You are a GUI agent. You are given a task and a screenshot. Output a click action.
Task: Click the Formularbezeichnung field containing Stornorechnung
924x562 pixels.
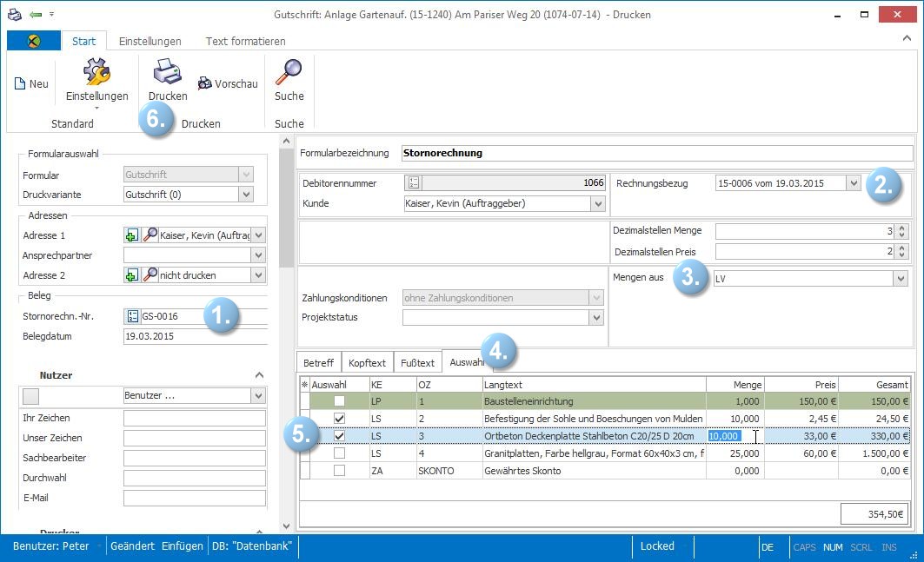coord(657,153)
